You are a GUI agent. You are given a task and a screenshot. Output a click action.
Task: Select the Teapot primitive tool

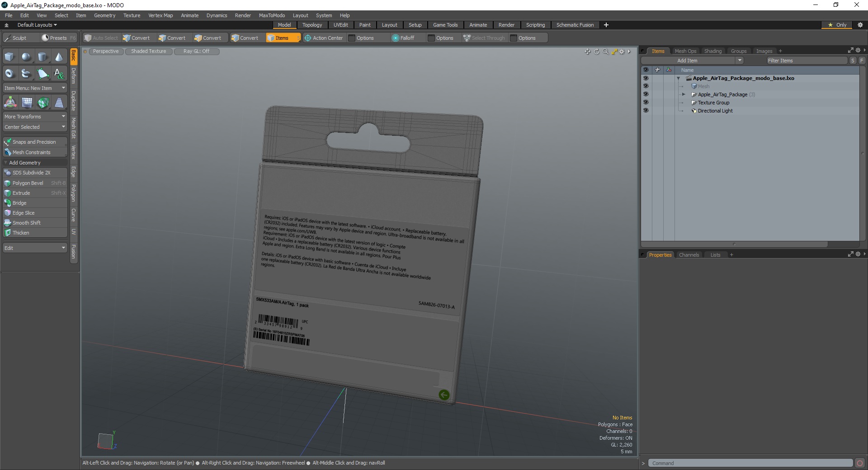(x=26, y=73)
